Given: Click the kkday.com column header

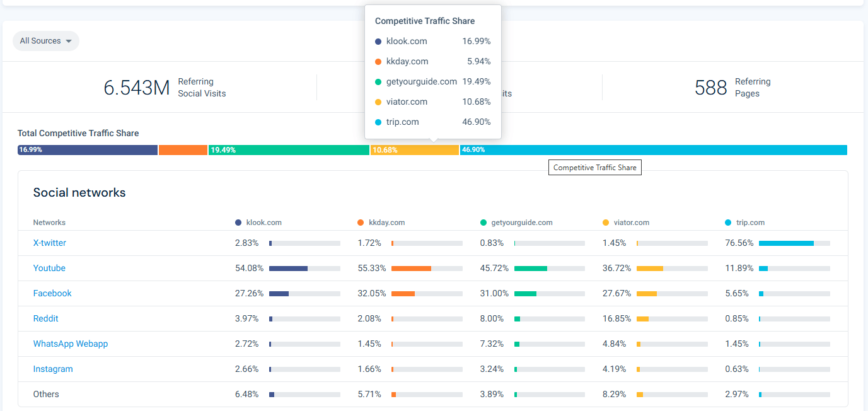Looking at the screenshot, I should point(381,223).
